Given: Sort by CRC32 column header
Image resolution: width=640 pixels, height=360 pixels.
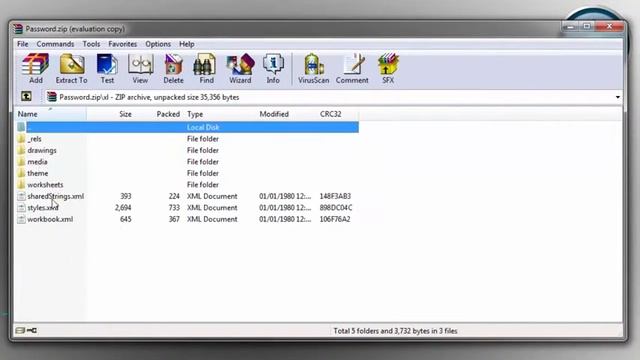Looking at the screenshot, I should [338, 114].
